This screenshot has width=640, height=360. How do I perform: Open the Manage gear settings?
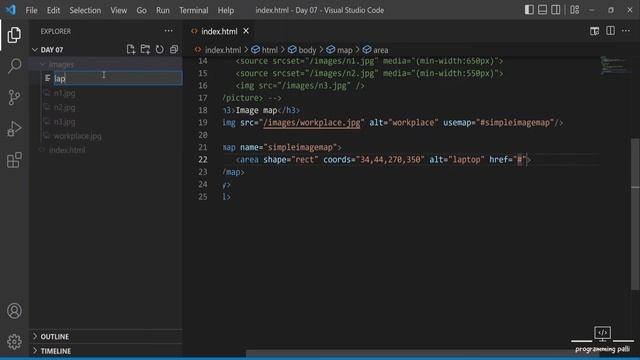point(14,341)
